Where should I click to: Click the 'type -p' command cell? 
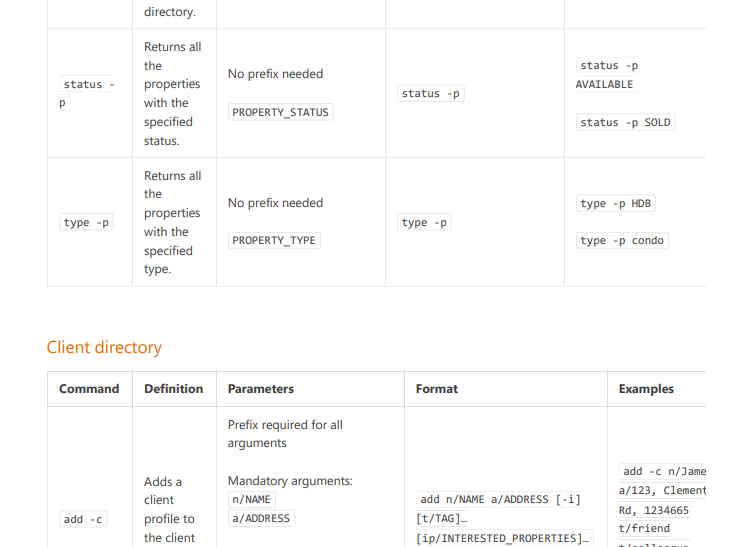click(87, 222)
